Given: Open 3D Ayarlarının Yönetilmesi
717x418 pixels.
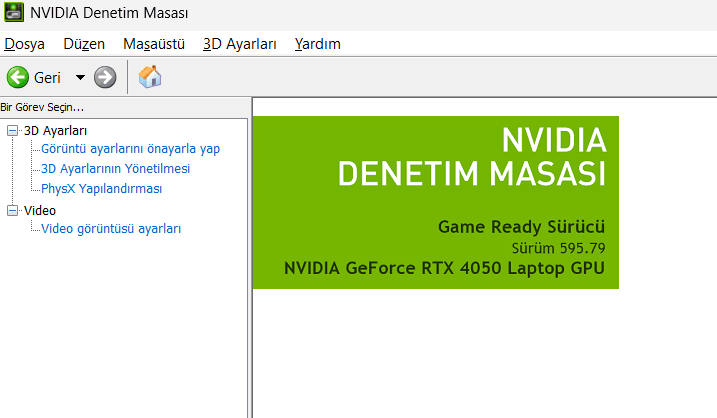Looking at the screenshot, I should click(x=115, y=169).
